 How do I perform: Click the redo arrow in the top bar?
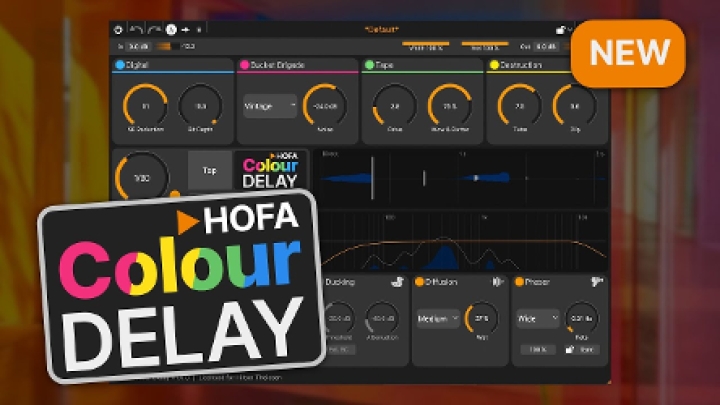point(154,30)
